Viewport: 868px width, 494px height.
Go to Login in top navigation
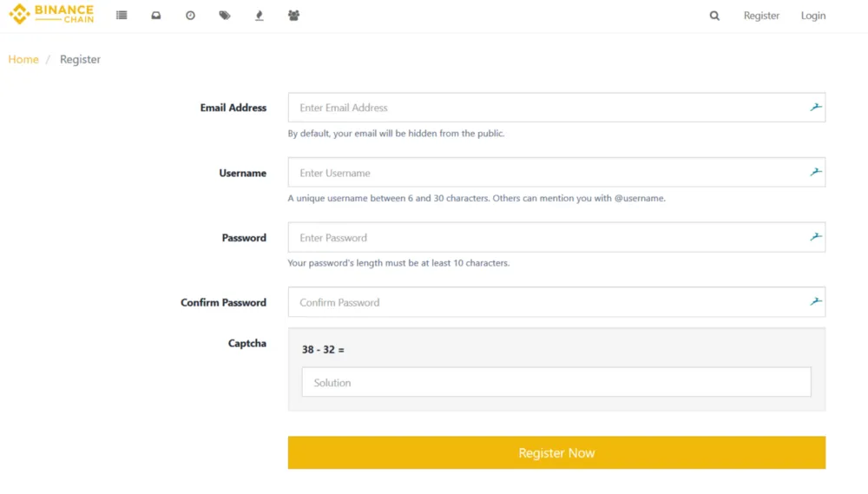(x=813, y=16)
